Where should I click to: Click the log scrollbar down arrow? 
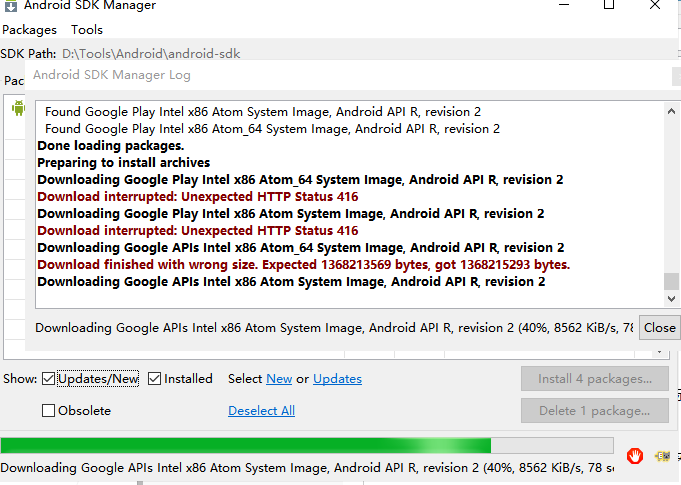pos(671,299)
